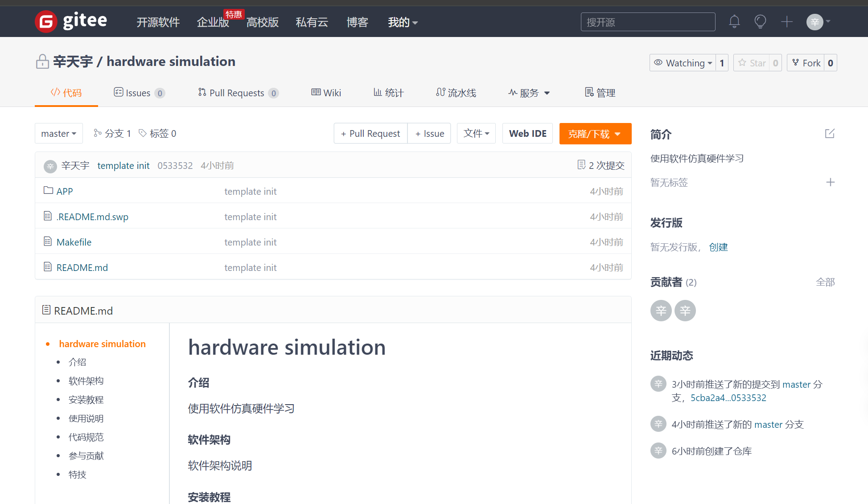
Task: Open the 文件 dropdown menu
Action: coord(476,133)
